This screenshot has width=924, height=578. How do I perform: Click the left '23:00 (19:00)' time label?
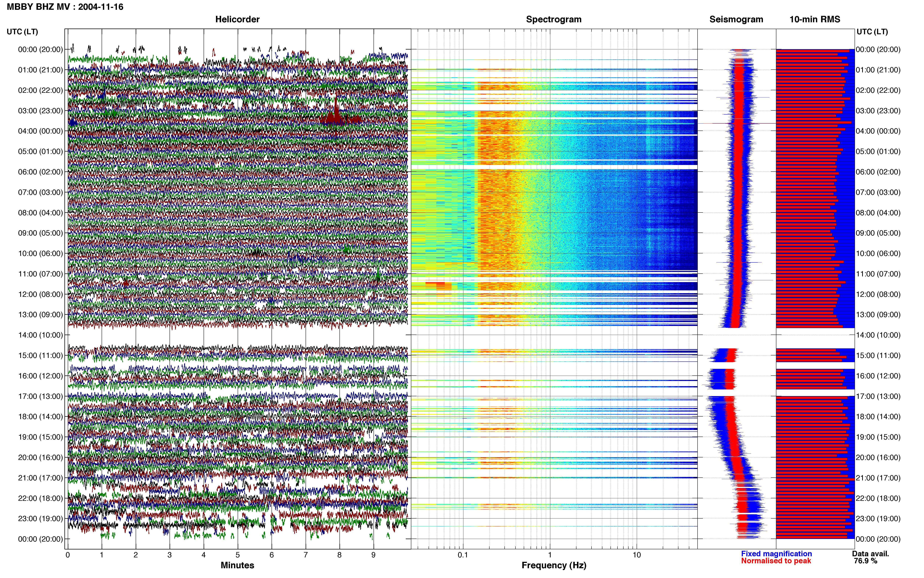[41, 519]
